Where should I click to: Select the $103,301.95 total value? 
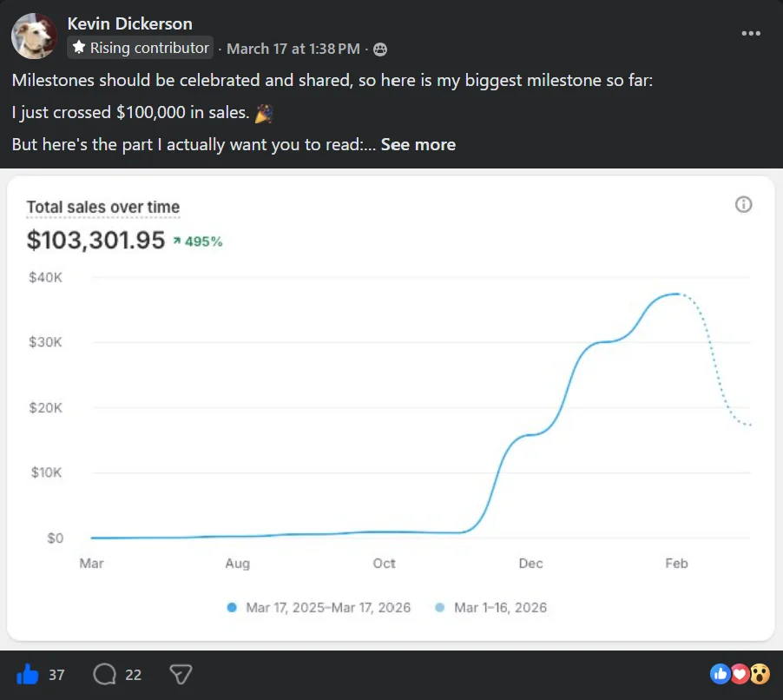95,240
